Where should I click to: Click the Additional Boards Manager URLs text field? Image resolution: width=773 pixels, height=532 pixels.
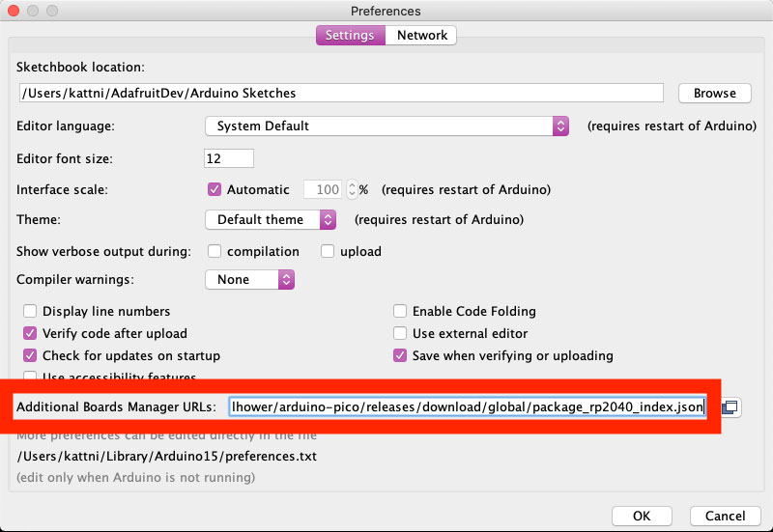(x=468, y=406)
